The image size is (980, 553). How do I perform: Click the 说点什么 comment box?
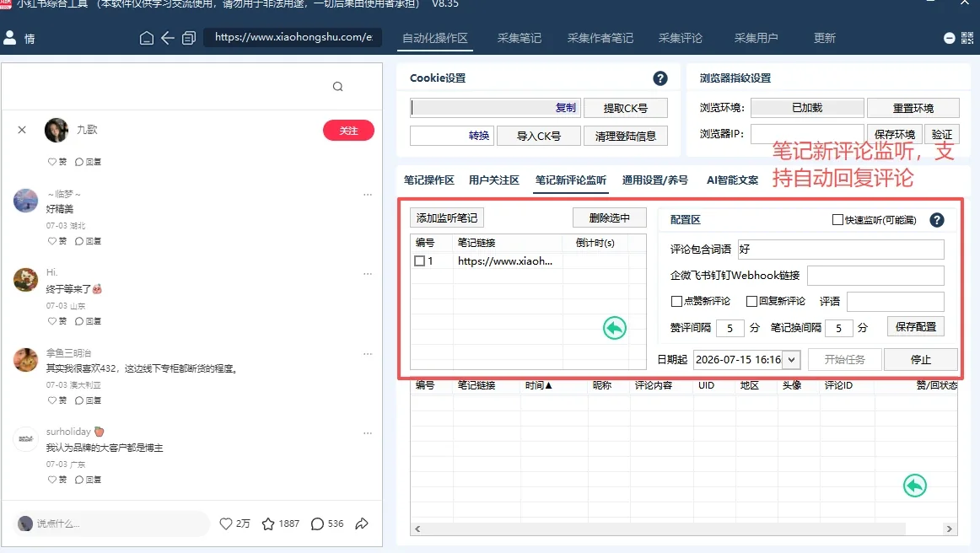pyautogui.click(x=112, y=523)
